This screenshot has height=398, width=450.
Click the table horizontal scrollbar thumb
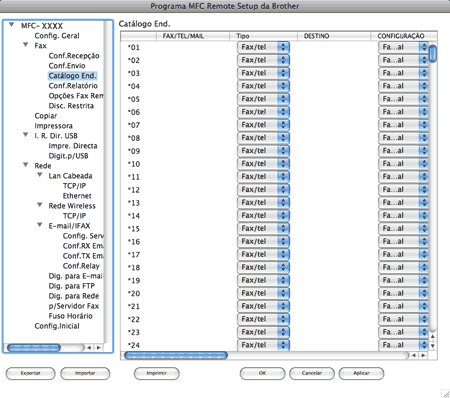[x=176, y=355]
